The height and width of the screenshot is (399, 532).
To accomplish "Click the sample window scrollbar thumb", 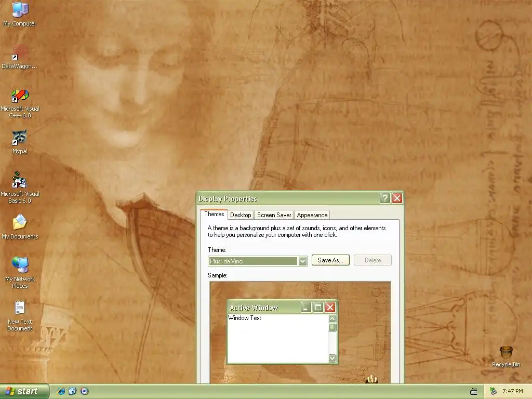I will pyautogui.click(x=332, y=327).
